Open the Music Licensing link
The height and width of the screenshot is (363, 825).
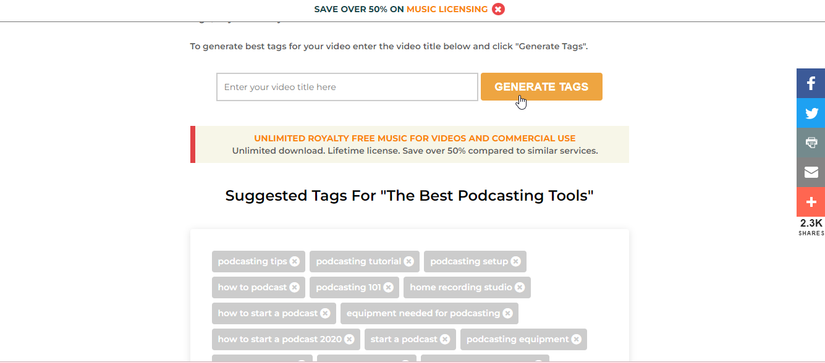pyautogui.click(x=447, y=9)
